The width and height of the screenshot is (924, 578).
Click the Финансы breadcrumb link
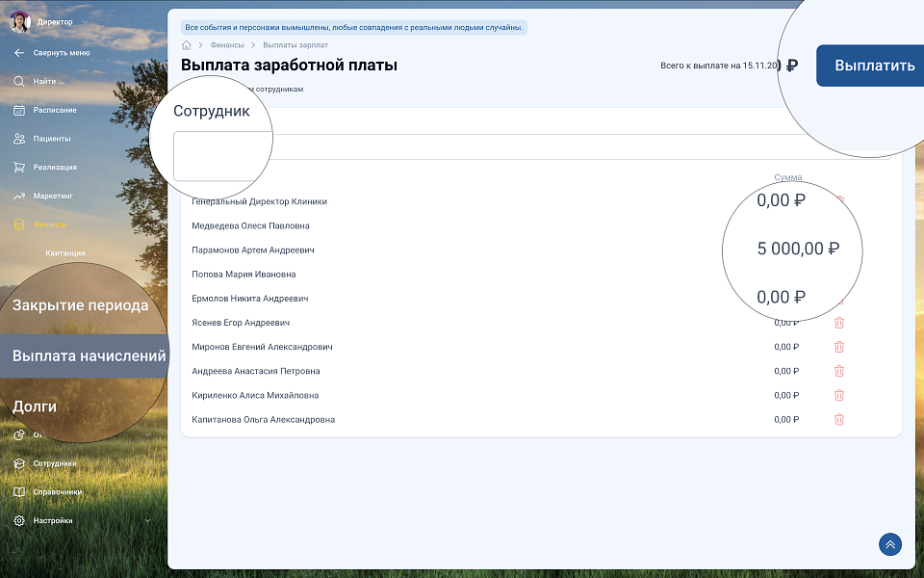226,45
